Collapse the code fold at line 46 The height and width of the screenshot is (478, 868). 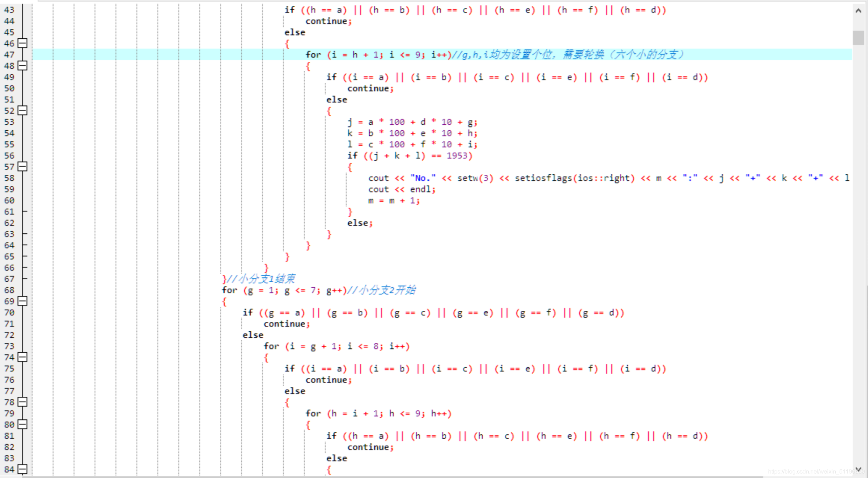(22, 43)
